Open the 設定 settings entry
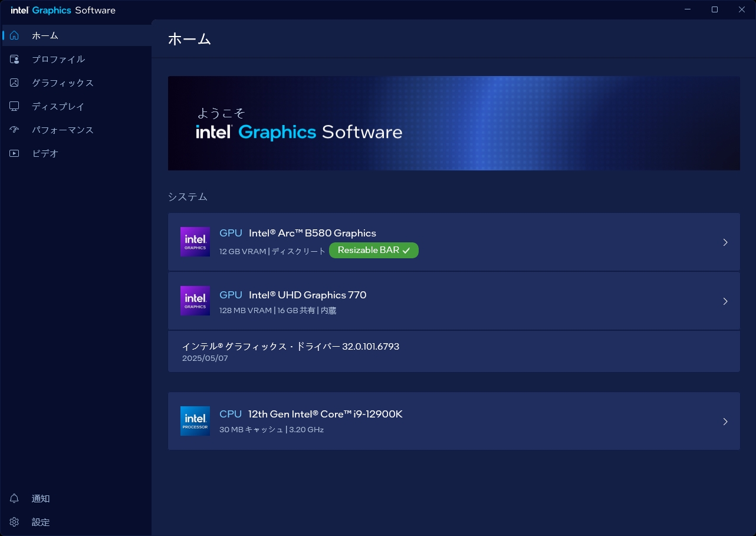Viewport: 756px width, 536px height. (76, 522)
